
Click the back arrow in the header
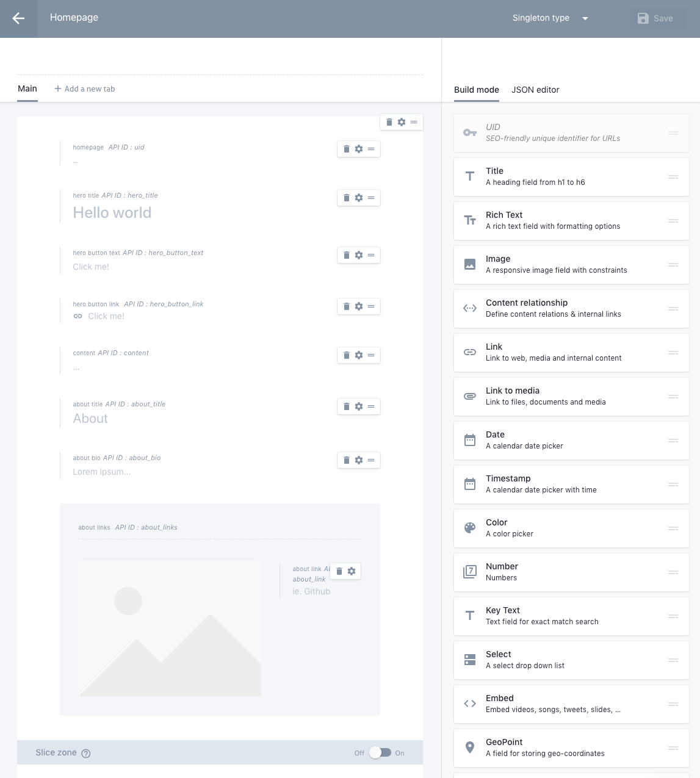(x=18, y=18)
